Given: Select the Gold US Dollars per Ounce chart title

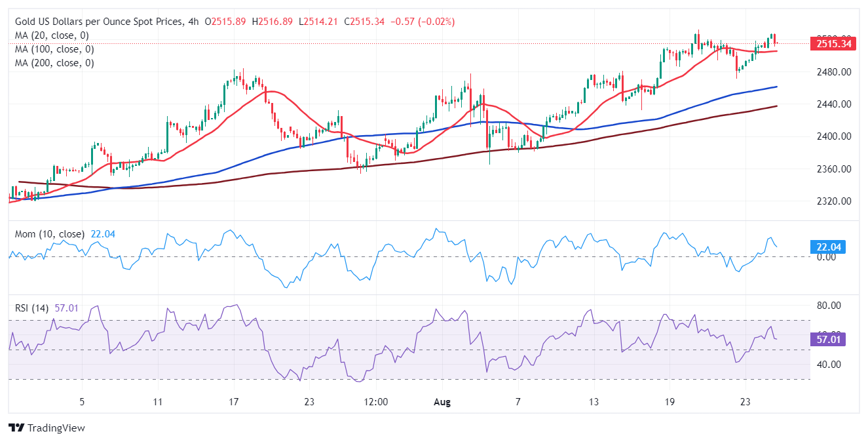Looking at the screenshot, I should (x=97, y=22).
